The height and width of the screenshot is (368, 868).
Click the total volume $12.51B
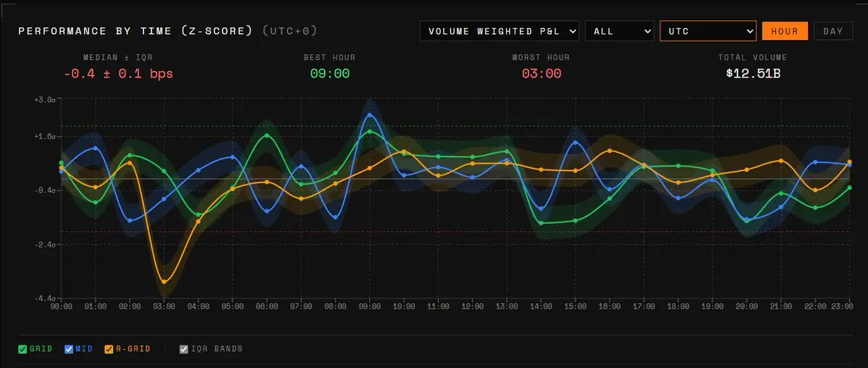[x=753, y=74]
